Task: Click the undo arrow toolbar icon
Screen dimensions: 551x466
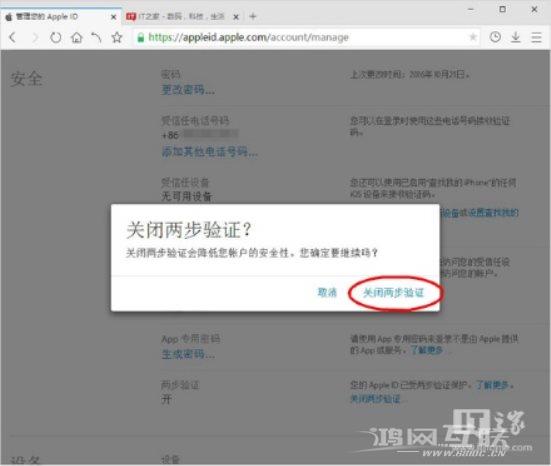Action: point(96,37)
